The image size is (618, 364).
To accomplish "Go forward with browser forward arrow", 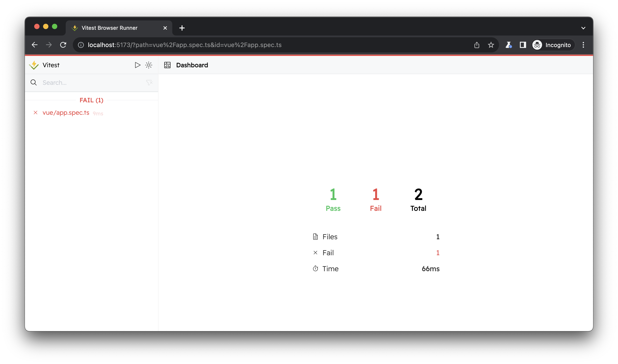I will click(49, 45).
